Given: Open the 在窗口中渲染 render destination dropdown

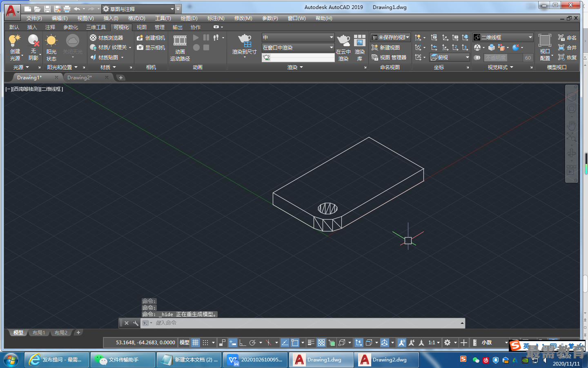Looking at the screenshot, I should click(x=298, y=47).
